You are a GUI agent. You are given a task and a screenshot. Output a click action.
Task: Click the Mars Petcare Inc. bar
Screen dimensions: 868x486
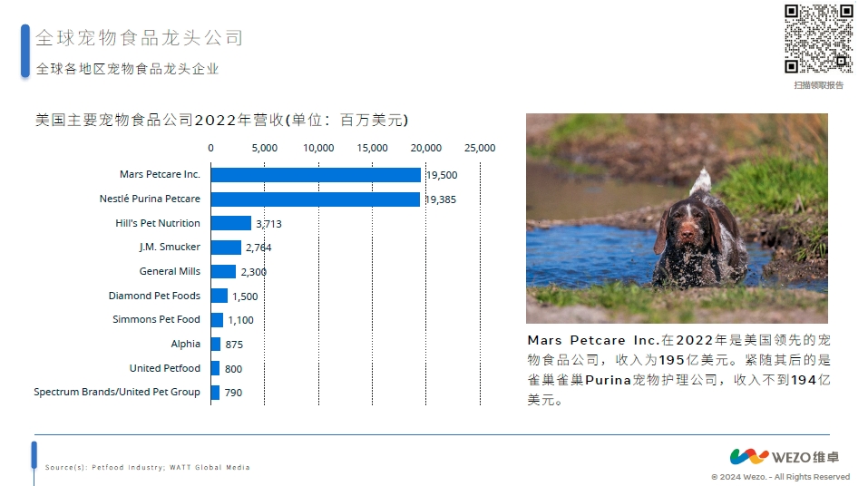click(316, 175)
